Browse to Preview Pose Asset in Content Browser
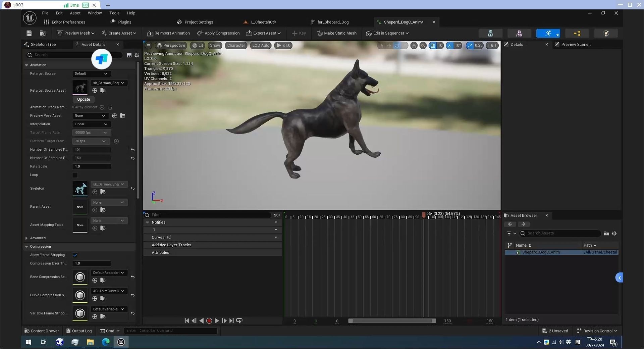Viewport: 644px width, 349px height. tap(123, 116)
